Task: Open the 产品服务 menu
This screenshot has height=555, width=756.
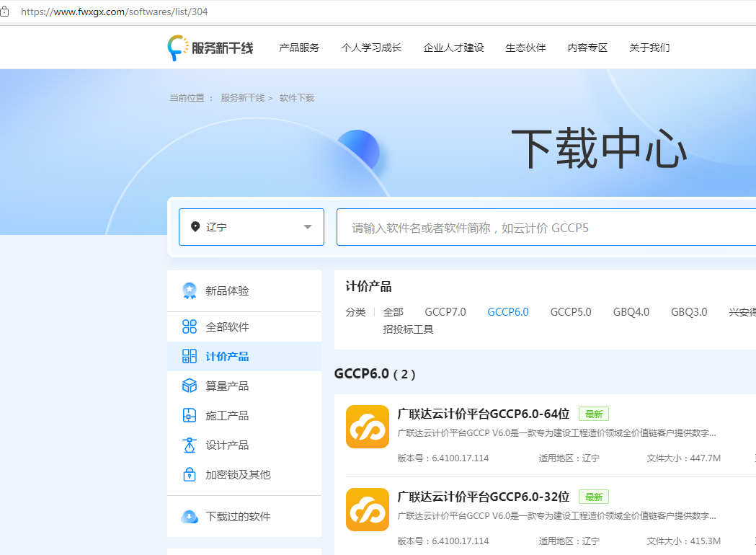Action: [299, 48]
